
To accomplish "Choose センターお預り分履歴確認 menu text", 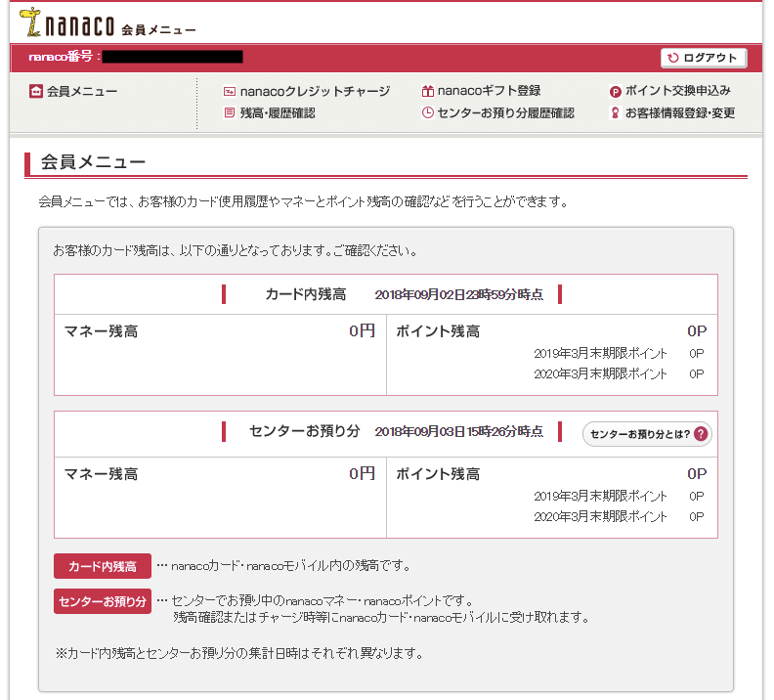I will pos(506,113).
